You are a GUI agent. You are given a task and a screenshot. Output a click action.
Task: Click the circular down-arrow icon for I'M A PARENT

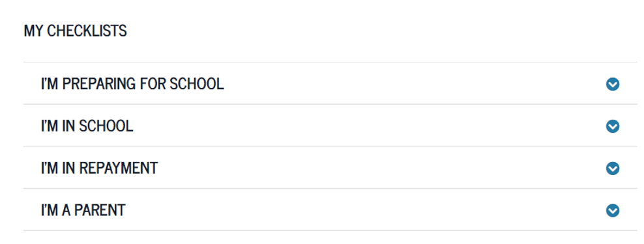(612, 211)
